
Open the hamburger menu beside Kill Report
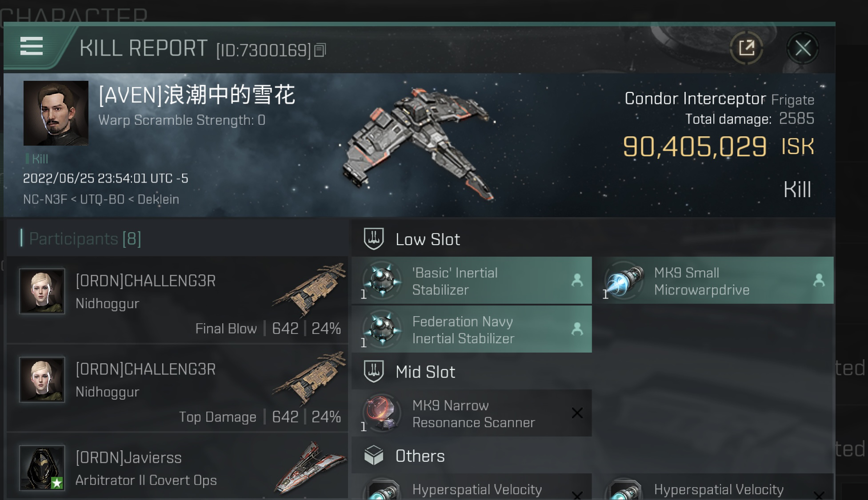click(x=32, y=46)
